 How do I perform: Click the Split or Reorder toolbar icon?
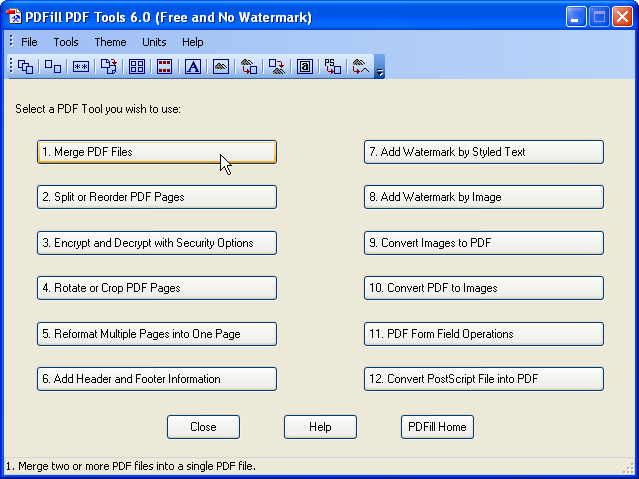coord(53,66)
